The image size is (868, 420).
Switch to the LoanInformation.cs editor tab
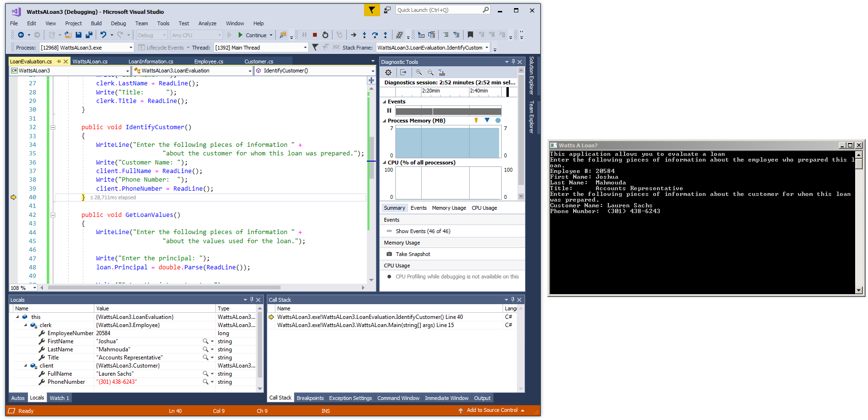click(x=151, y=61)
